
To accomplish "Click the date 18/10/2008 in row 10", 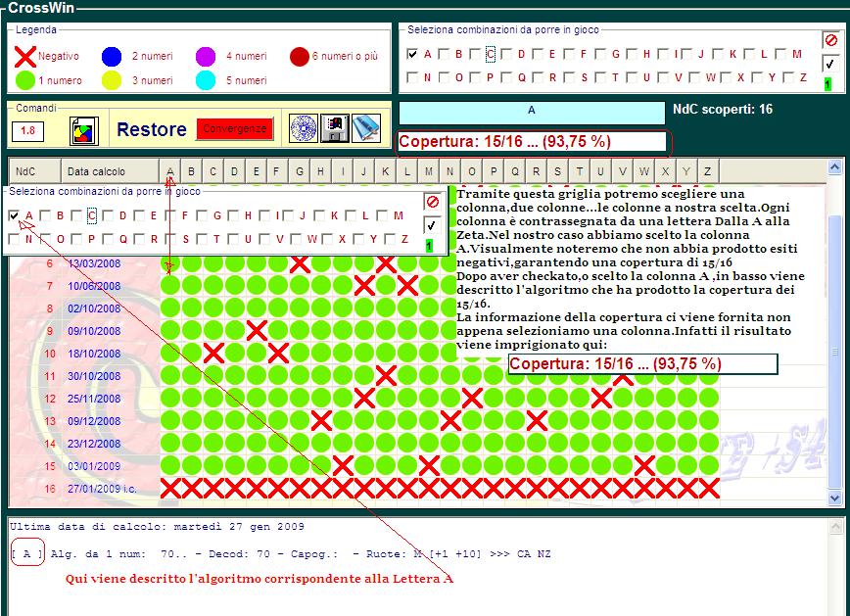I will click(94, 354).
